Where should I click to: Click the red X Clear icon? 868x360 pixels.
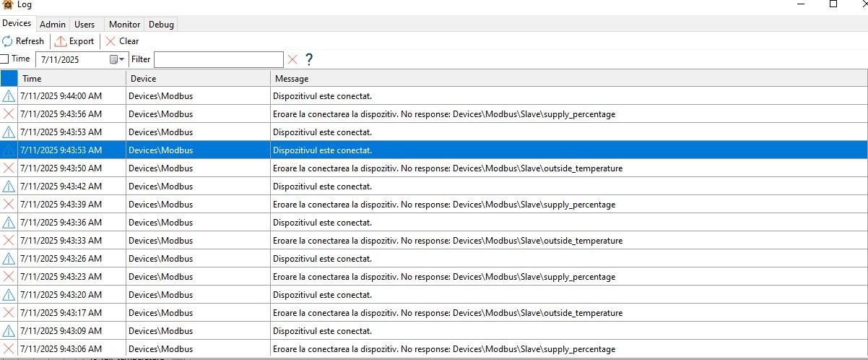(110, 41)
